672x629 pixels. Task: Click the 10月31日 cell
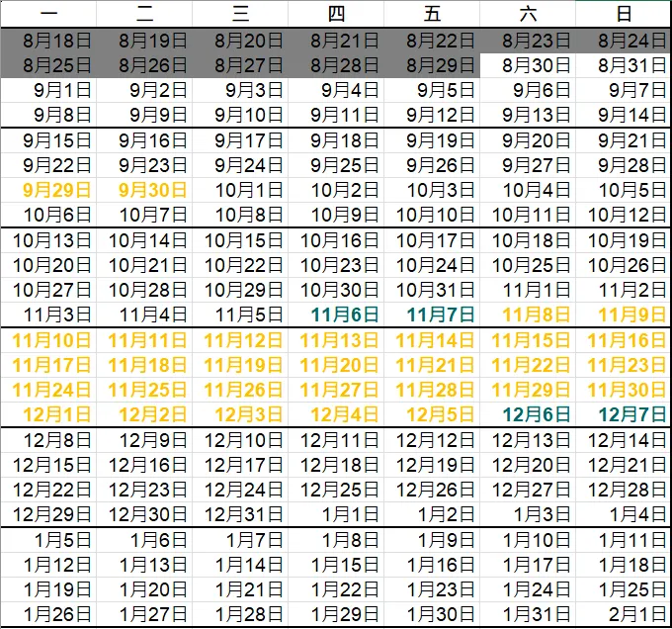pos(432,291)
